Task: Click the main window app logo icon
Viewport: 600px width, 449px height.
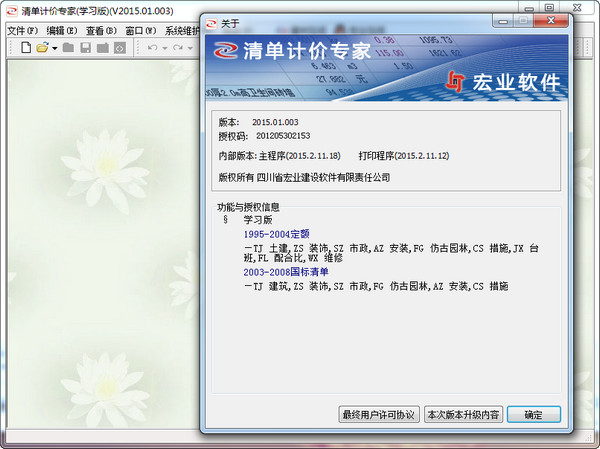Action: (11, 11)
